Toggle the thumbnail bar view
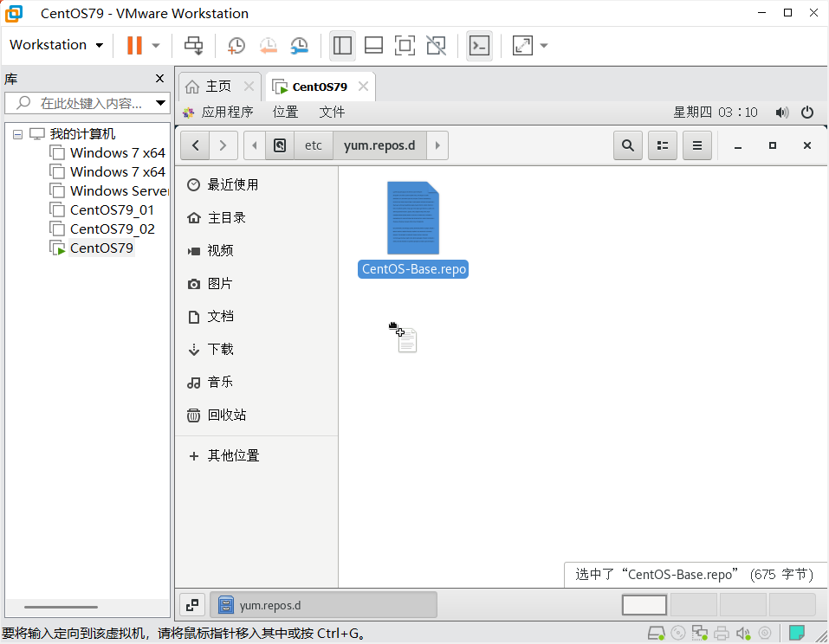The width and height of the screenshot is (829, 644). click(374, 45)
